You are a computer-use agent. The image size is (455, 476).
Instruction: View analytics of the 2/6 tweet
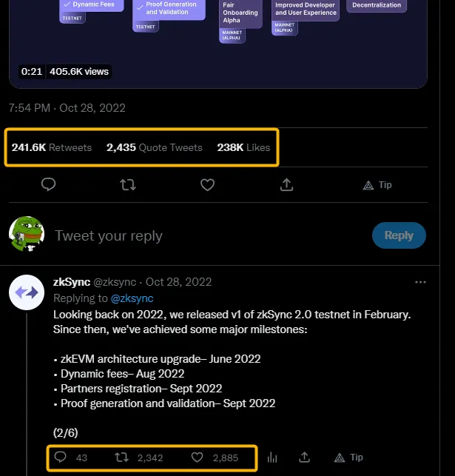[272, 457]
